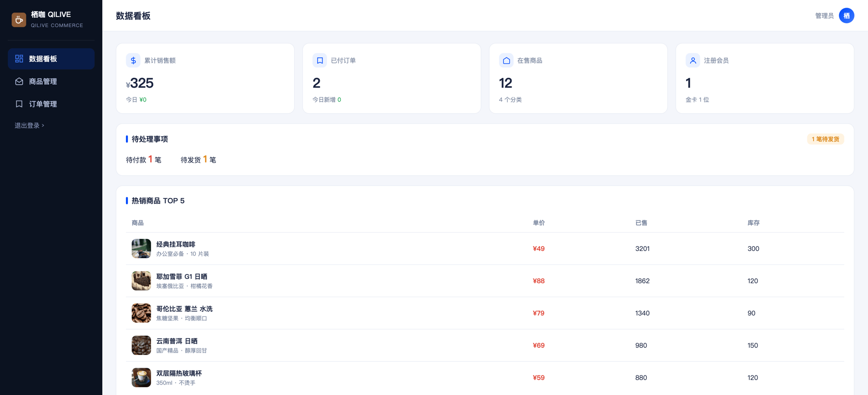This screenshot has height=395, width=868.
Task: Click the 热销商品 TOP 5 heading
Action: click(158, 201)
